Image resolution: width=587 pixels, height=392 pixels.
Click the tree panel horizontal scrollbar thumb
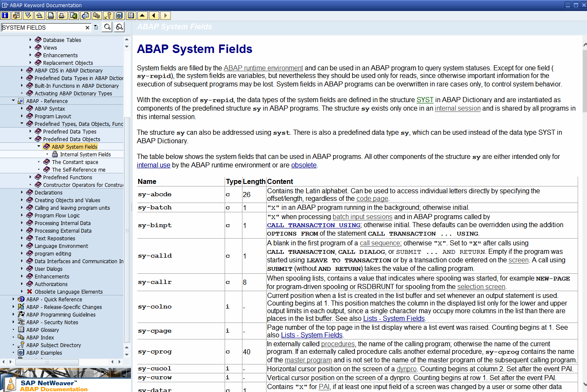coord(47,362)
